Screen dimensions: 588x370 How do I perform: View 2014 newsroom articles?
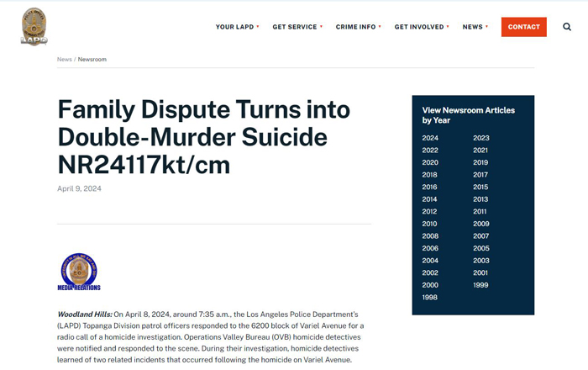(430, 199)
